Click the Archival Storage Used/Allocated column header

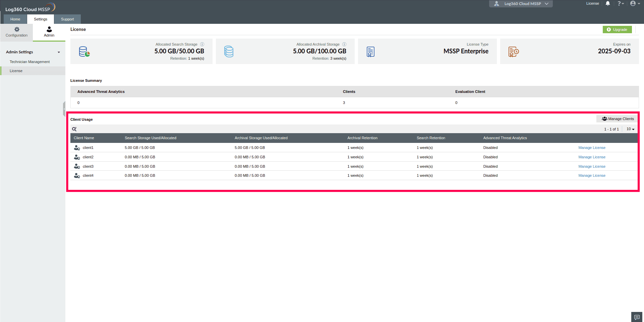261,138
